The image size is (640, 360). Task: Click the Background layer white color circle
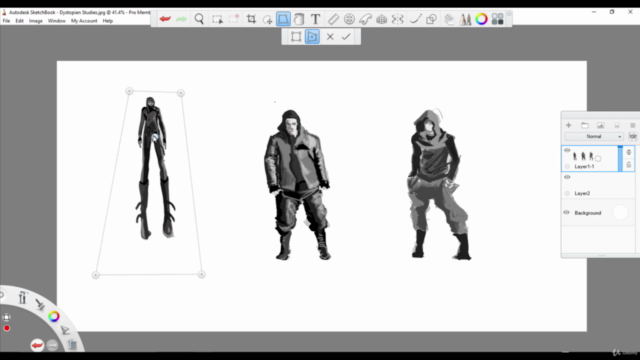620,212
